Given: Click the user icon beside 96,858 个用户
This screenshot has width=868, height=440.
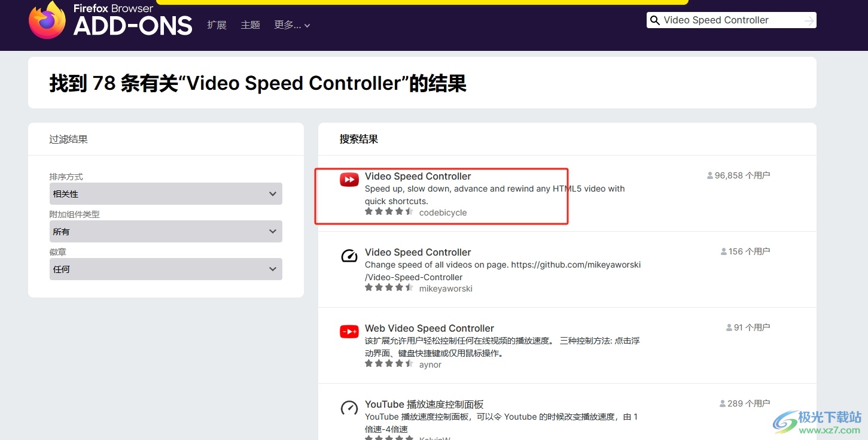Looking at the screenshot, I should click(x=710, y=176).
